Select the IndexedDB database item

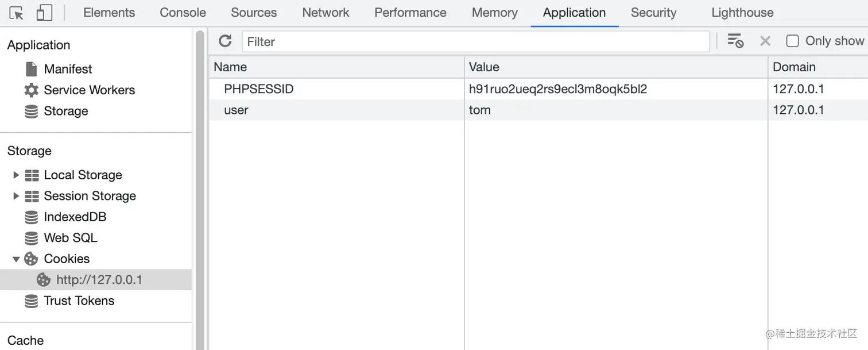(x=75, y=217)
